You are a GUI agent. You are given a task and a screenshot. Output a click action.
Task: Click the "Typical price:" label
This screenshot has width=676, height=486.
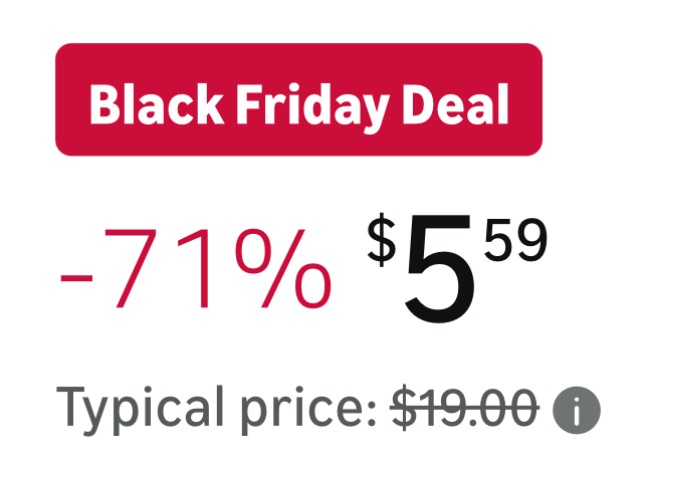[216, 409]
